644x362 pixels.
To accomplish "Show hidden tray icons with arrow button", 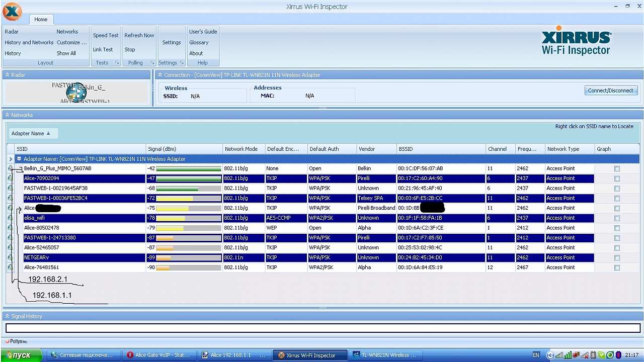I will pyautogui.click(x=550, y=355).
